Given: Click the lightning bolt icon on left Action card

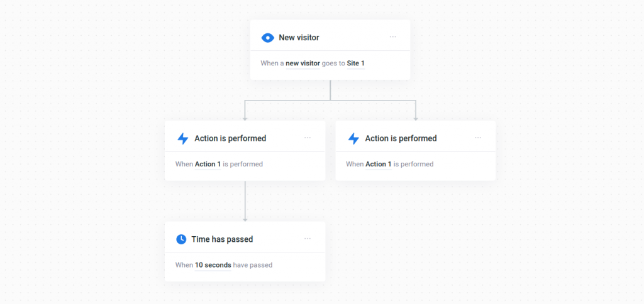Looking at the screenshot, I should click(x=183, y=139).
